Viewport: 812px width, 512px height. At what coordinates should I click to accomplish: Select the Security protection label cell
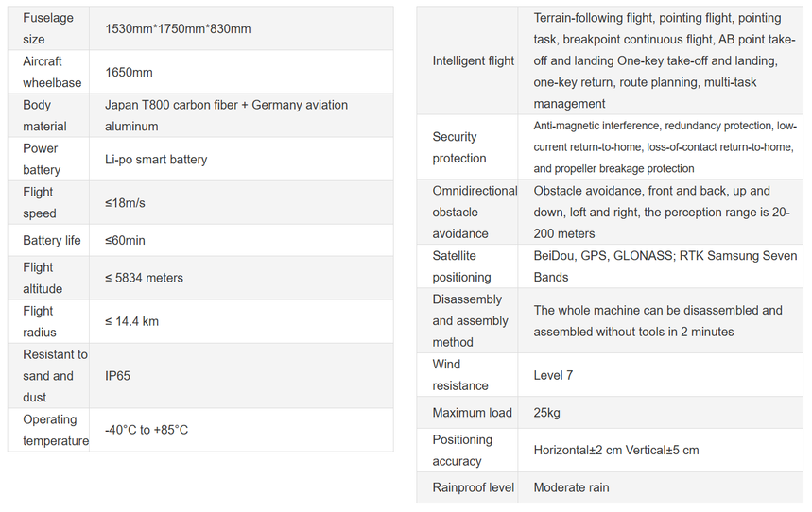coord(467,147)
